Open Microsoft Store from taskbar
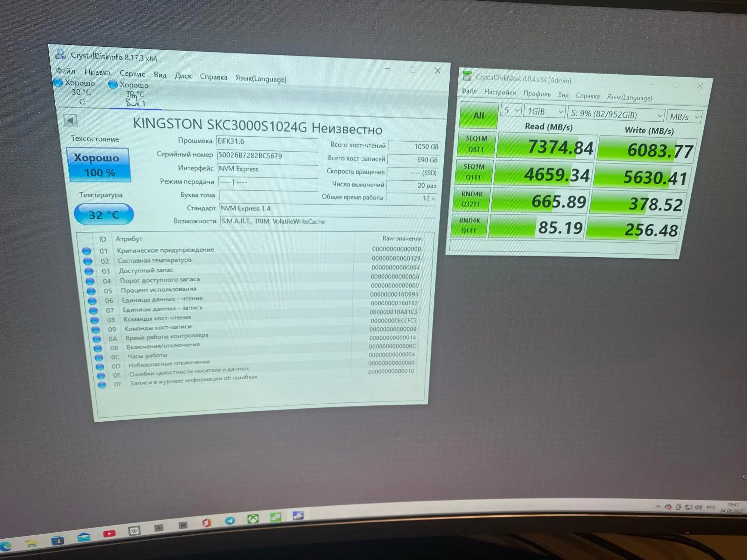Image resolution: width=747 pixels, height=560 pixels. (x=58, y=540)
